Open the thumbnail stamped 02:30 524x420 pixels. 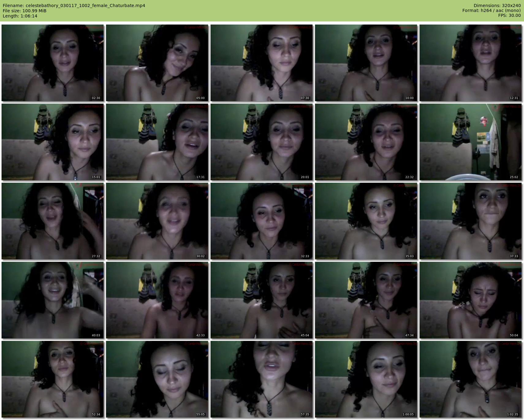53,63
